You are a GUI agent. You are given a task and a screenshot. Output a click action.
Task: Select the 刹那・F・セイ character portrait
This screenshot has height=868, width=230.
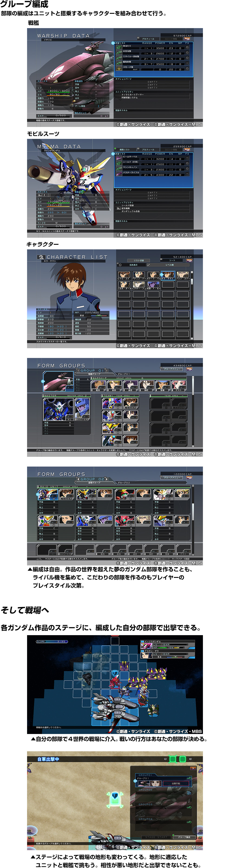tap(153, 285)
